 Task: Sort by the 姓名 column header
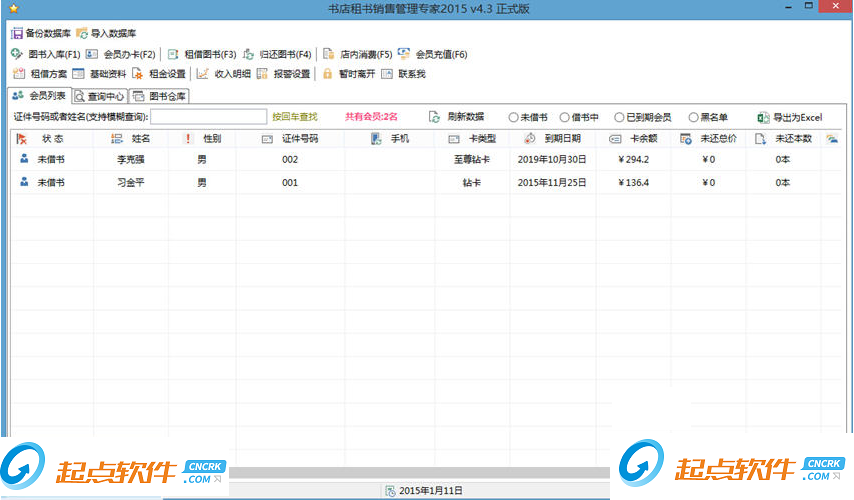[131, 139]
